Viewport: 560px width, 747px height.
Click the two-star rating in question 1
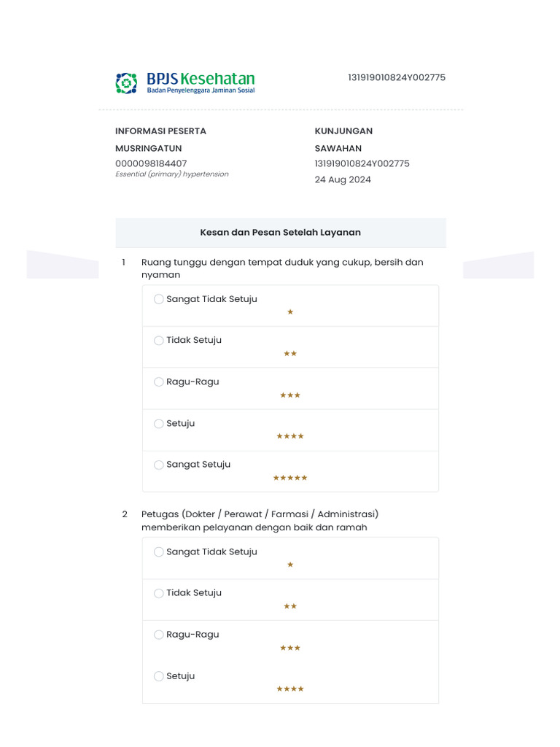(x=290, y=354)
